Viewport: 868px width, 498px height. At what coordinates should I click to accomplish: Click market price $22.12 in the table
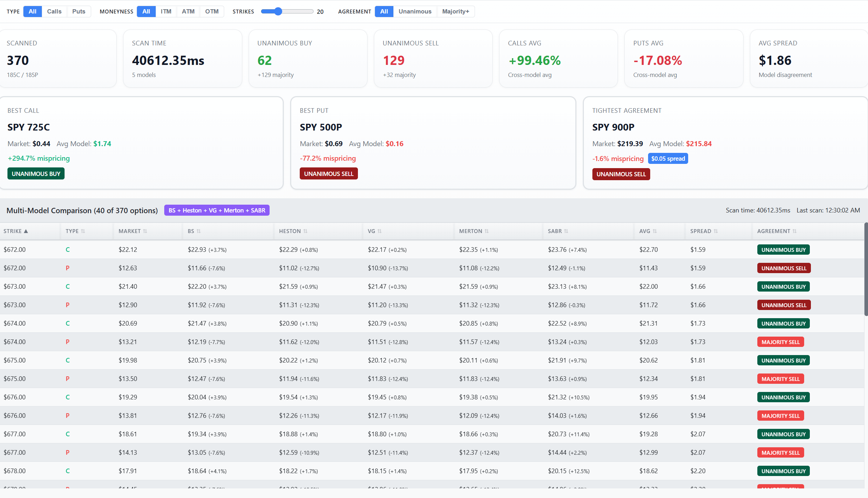pos(128,250)
